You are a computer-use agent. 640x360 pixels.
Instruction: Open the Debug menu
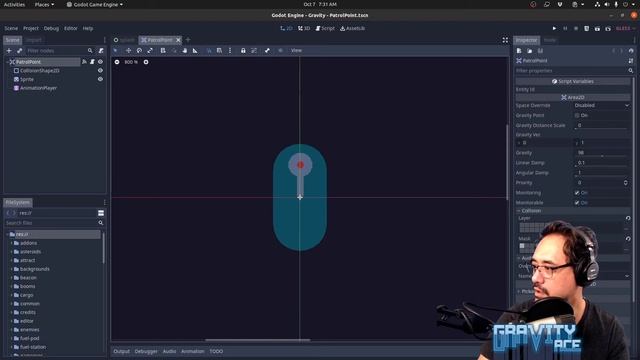[x=51, y=29]
